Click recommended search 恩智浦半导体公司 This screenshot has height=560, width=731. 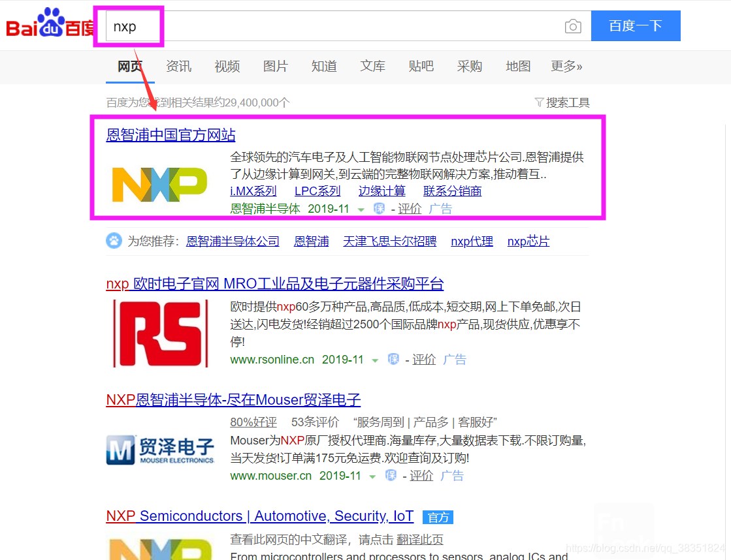[233, 241]
